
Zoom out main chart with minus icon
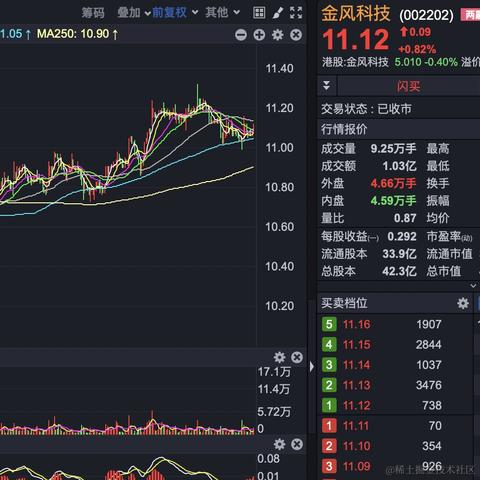pos(241,35)
